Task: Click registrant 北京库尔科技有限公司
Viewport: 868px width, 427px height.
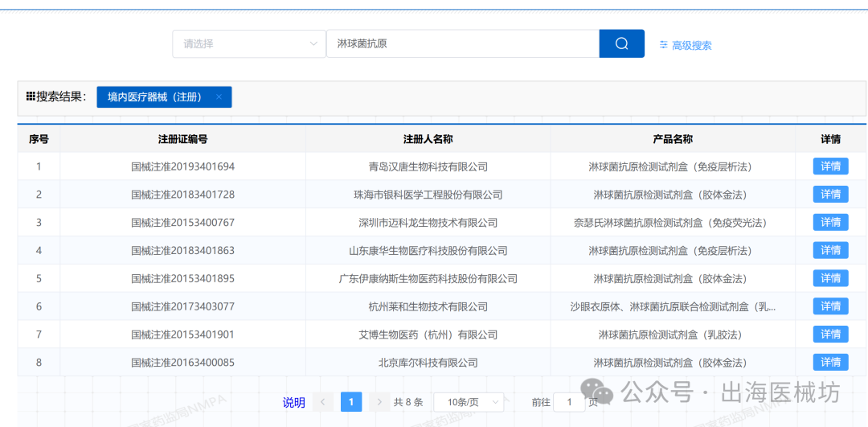Action: 428,363
